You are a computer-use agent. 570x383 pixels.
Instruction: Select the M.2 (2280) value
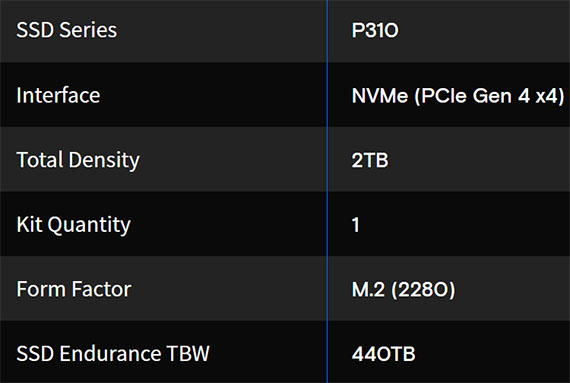404,290
